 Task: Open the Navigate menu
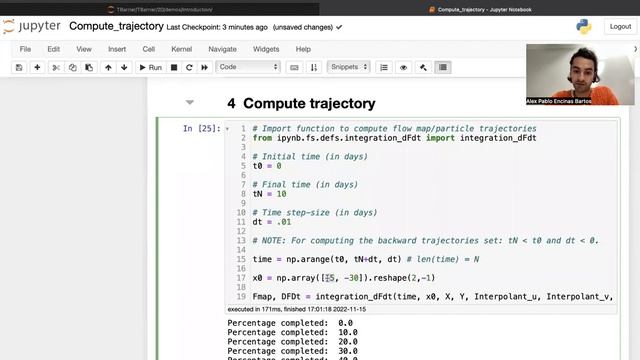pos(222,49)
